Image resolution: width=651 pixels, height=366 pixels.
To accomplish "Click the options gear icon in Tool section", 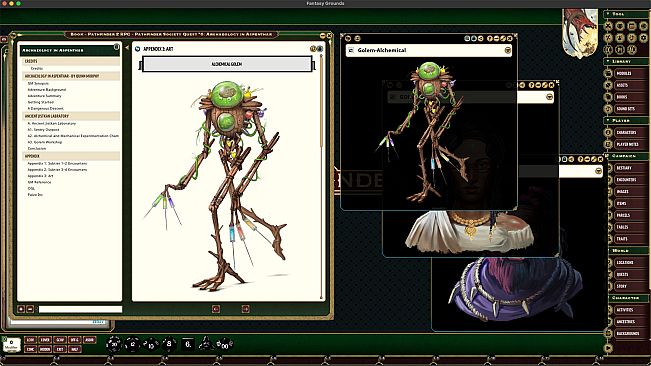I will 644,38.
